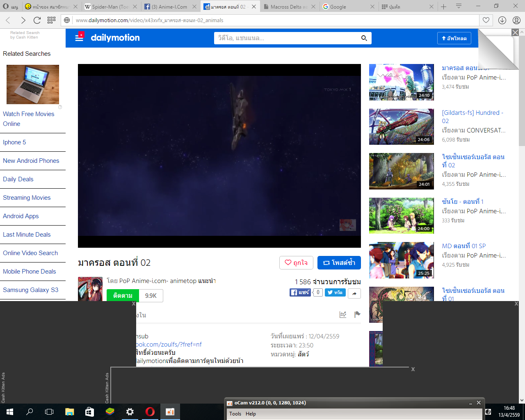Click the main video player
525x420 pixels.
219,156
